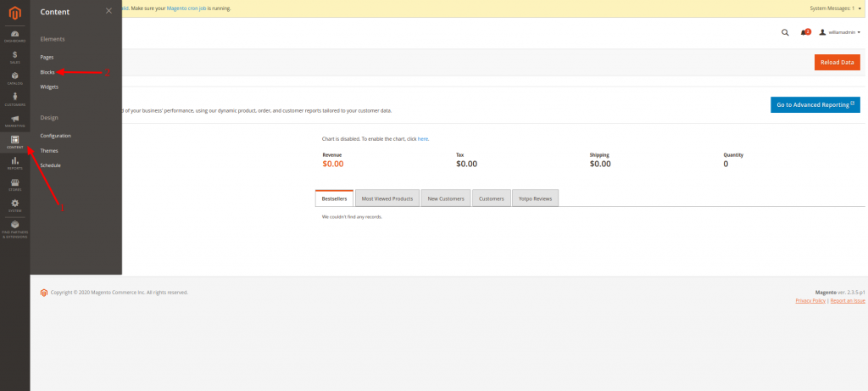
Task: Open the Reports bar chart icon
Action: (14, 162)
